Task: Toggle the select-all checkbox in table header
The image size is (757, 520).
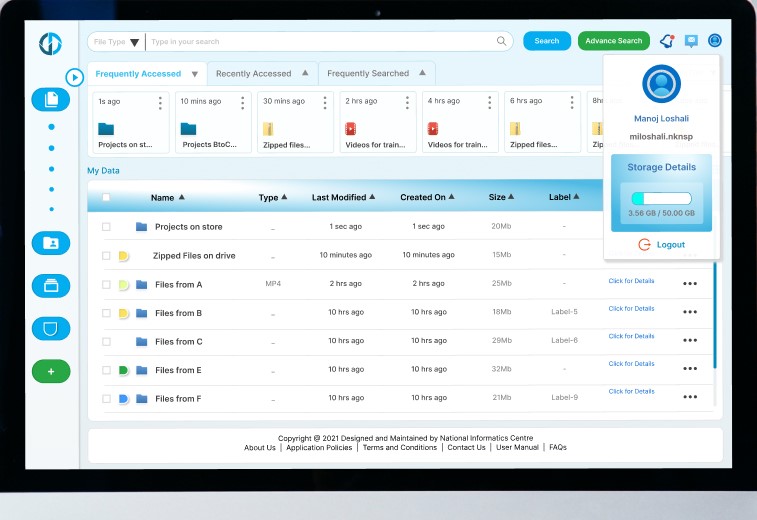Action: 106,197
